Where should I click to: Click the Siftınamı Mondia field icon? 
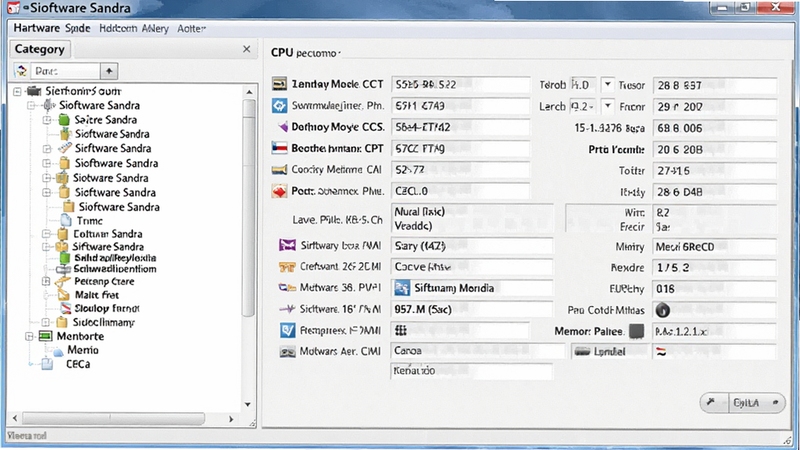coord(402,288)
